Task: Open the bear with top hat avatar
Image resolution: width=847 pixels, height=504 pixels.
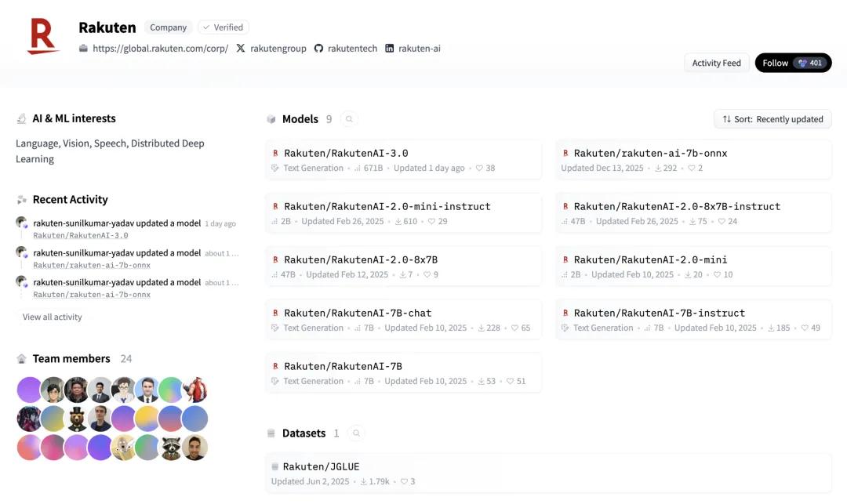Action: pos(77,419)
